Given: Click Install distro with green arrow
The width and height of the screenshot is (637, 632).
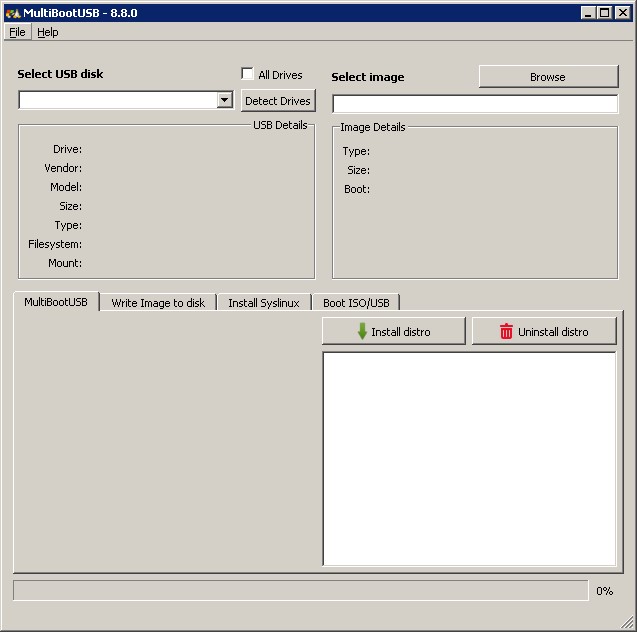Looking at the screenshot, I should pyautogui.click(x=394, y=331).
